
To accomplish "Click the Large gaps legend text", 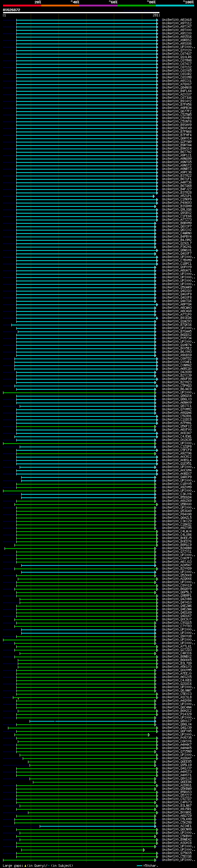I will (x=38, y=866).
